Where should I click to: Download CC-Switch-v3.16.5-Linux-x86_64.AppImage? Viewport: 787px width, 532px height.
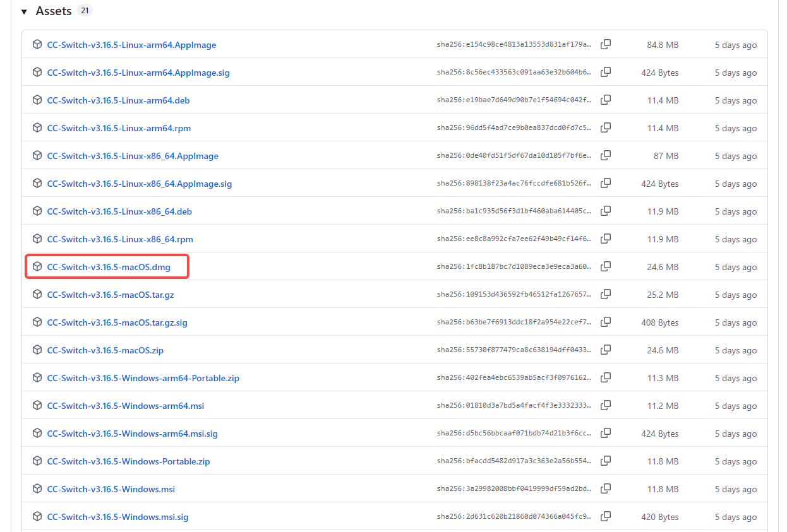(x=133, y=156)
